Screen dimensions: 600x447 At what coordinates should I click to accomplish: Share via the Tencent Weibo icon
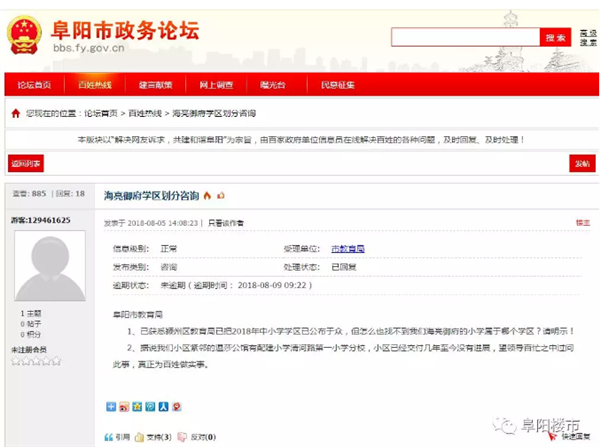coord(150,407)
